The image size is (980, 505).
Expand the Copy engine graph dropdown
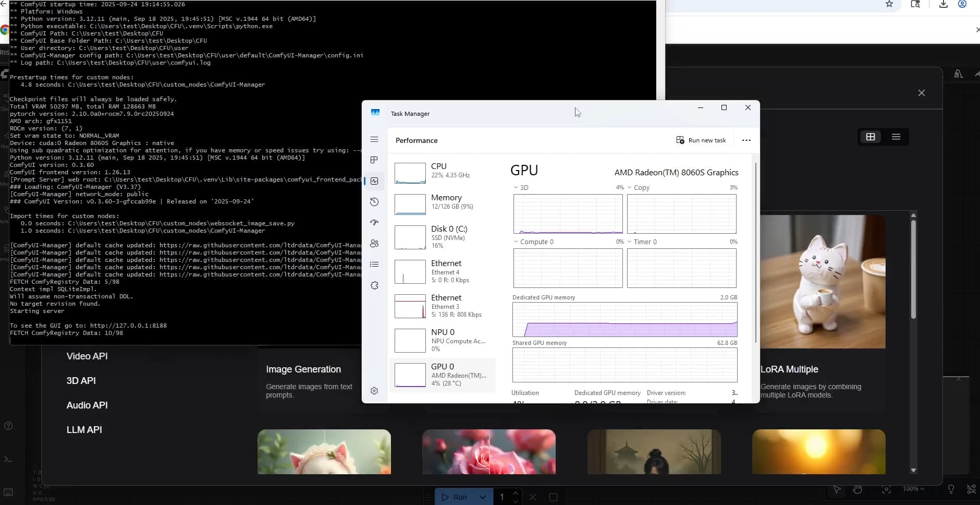coord(630,188)
